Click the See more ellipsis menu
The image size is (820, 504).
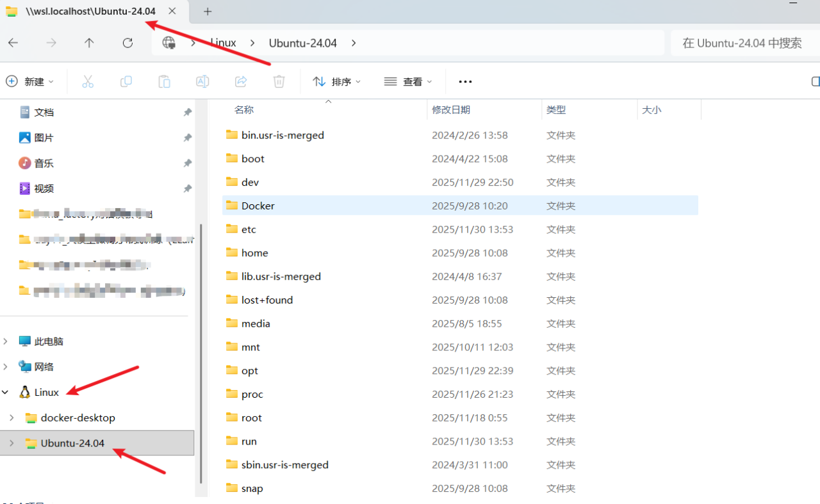click(x=465, y=81)
